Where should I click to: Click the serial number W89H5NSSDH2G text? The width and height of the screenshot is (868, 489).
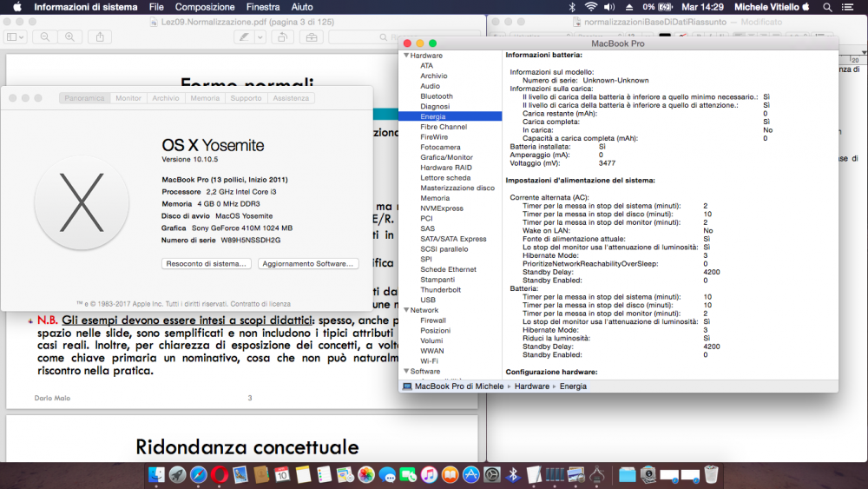250,241
